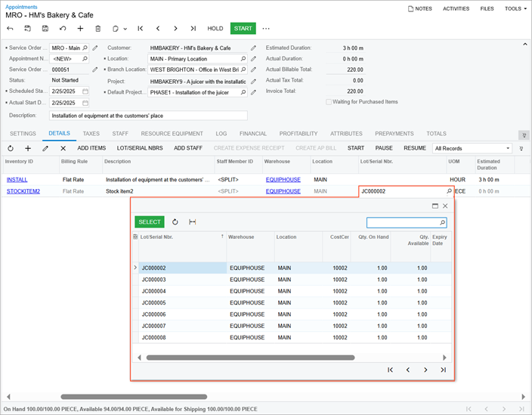Viewport: 532px width, 415px height.
Task: Go to the previous record
Action: click(158, 29)
